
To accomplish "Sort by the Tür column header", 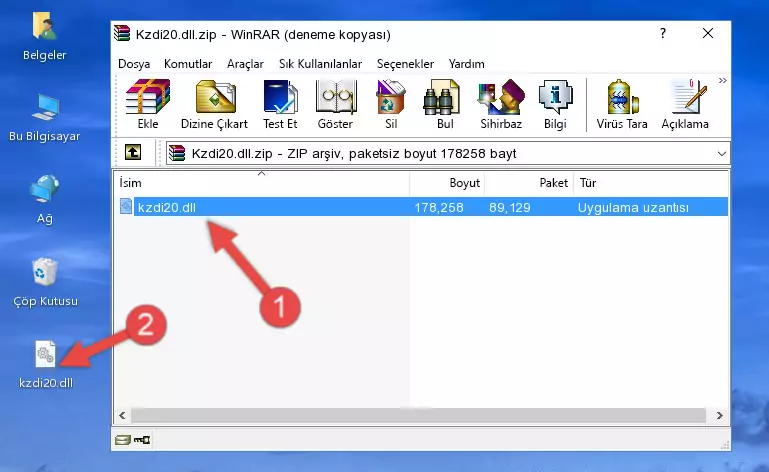I will click(x=651, y=183).
